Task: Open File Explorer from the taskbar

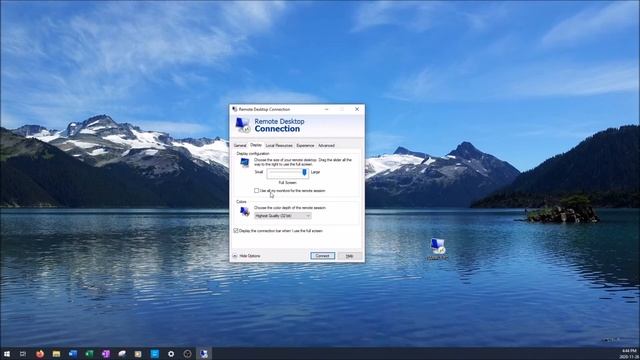Action: tap(56, 354)
